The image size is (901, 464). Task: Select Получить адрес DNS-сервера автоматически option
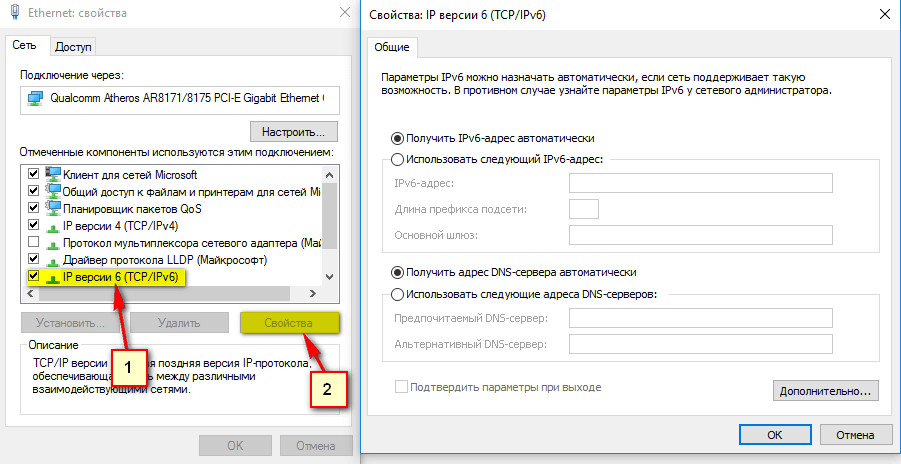click(x=397, y=273)
